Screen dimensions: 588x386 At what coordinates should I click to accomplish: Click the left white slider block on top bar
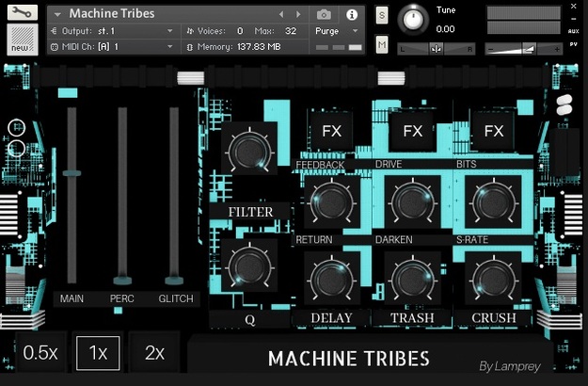190,78
